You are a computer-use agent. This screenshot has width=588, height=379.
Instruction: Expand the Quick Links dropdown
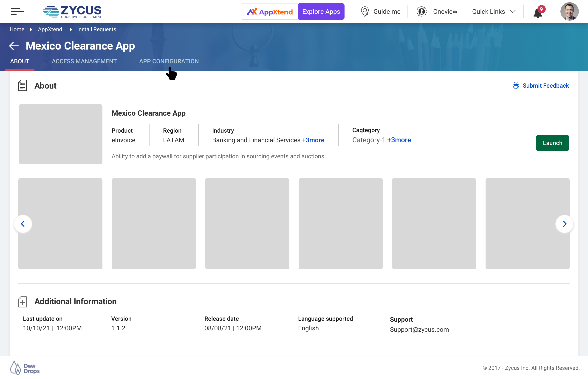[494, 11]
